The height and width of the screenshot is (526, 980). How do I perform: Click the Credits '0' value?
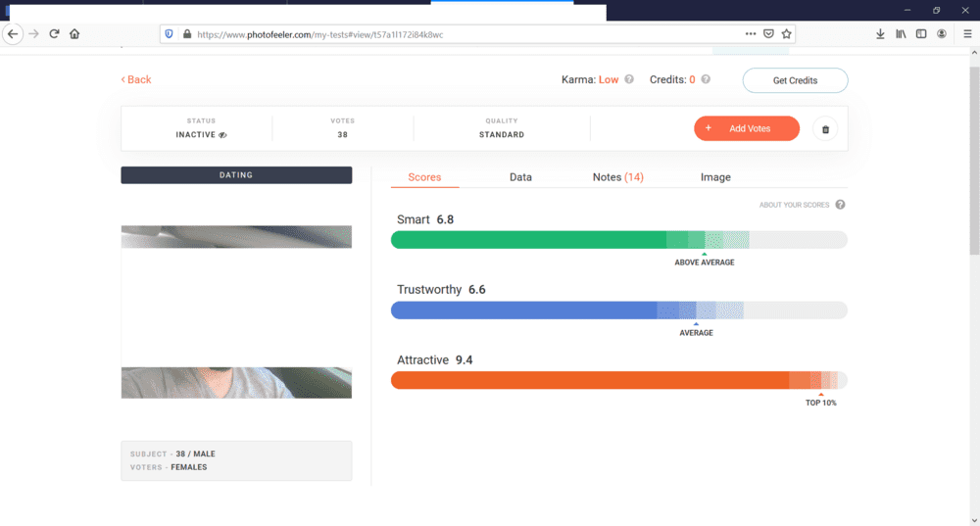click(x=692, y=79)
